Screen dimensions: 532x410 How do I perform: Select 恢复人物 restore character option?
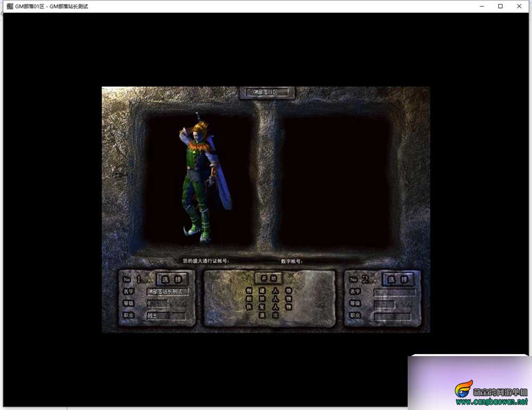268,307
